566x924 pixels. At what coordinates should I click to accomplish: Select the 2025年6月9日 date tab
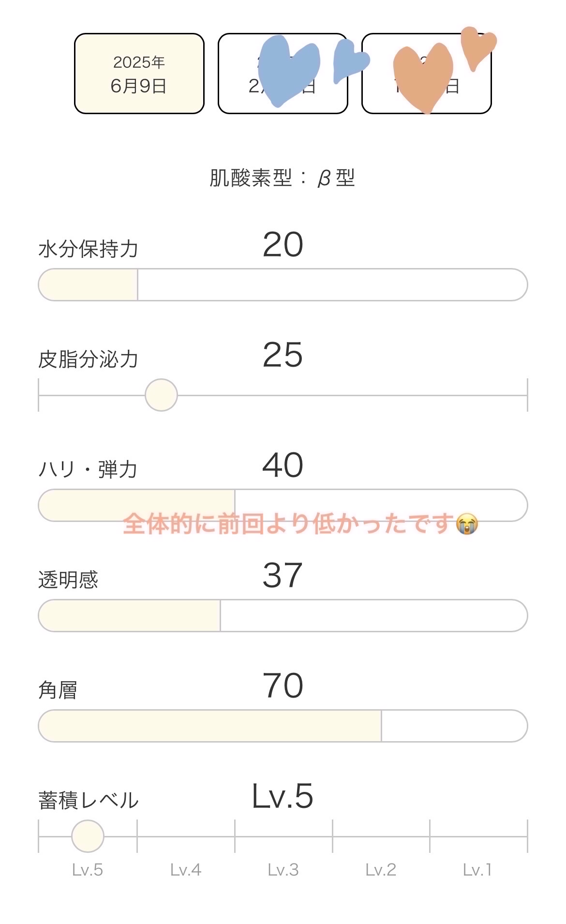(139, 74)
